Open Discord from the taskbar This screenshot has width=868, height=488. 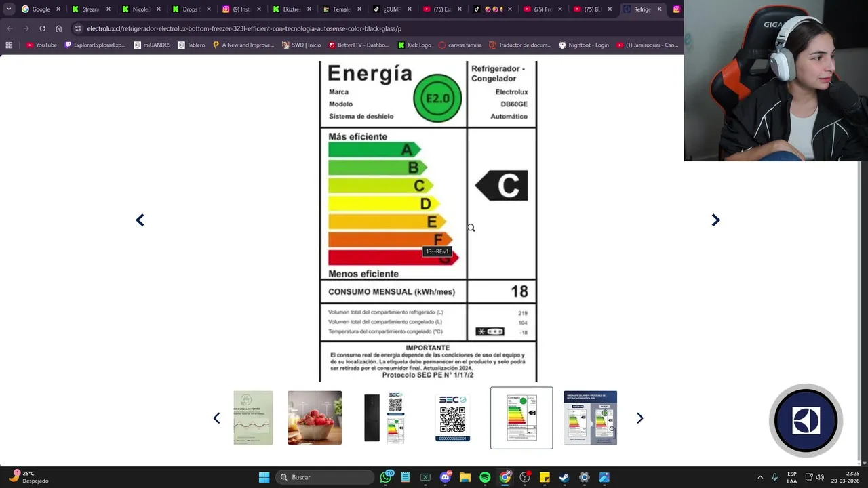[x=446, y=477]
